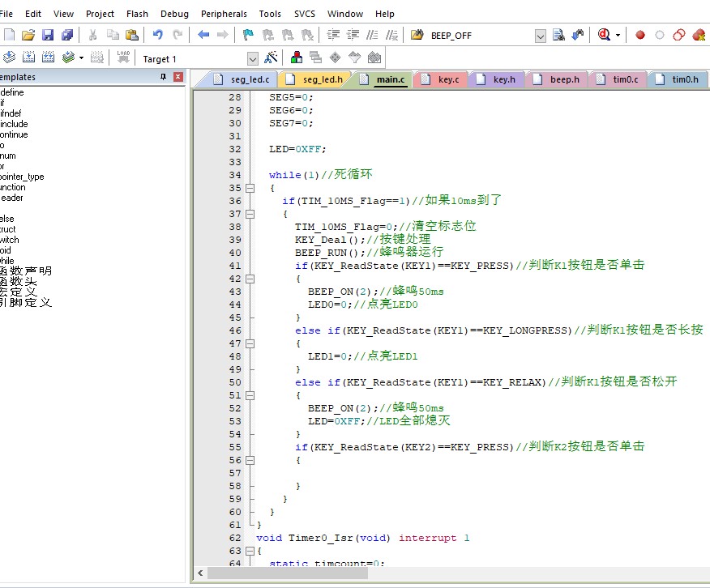Rebuild all target files icon

pyautogui.click(x=48, y=58)
